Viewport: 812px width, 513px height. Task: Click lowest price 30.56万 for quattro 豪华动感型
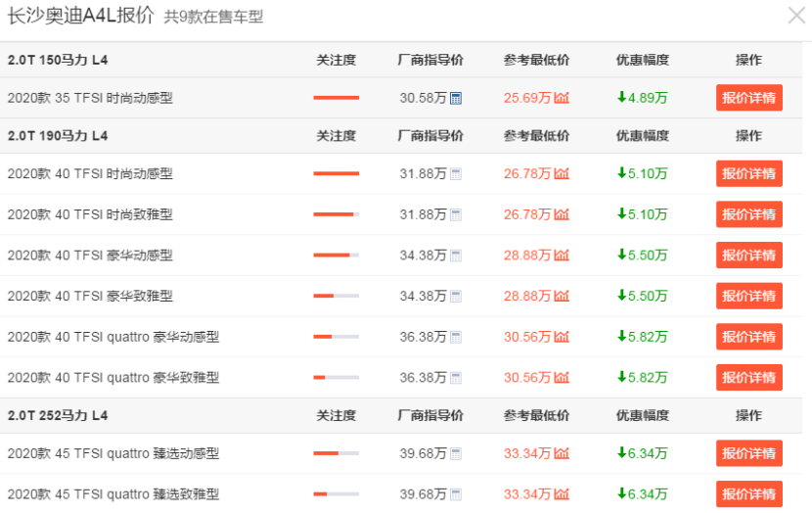pos(527,338)
